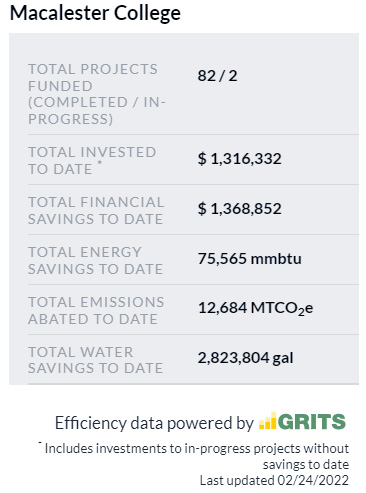
Task: Click the Total Water Savings label
Action: pyautogui.click(x=95, y=360)
